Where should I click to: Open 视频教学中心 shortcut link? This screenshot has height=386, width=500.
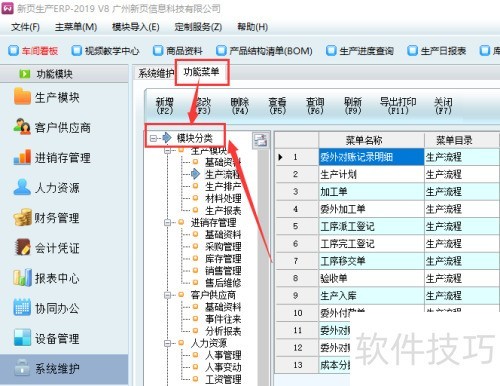(x=112, y=51)
